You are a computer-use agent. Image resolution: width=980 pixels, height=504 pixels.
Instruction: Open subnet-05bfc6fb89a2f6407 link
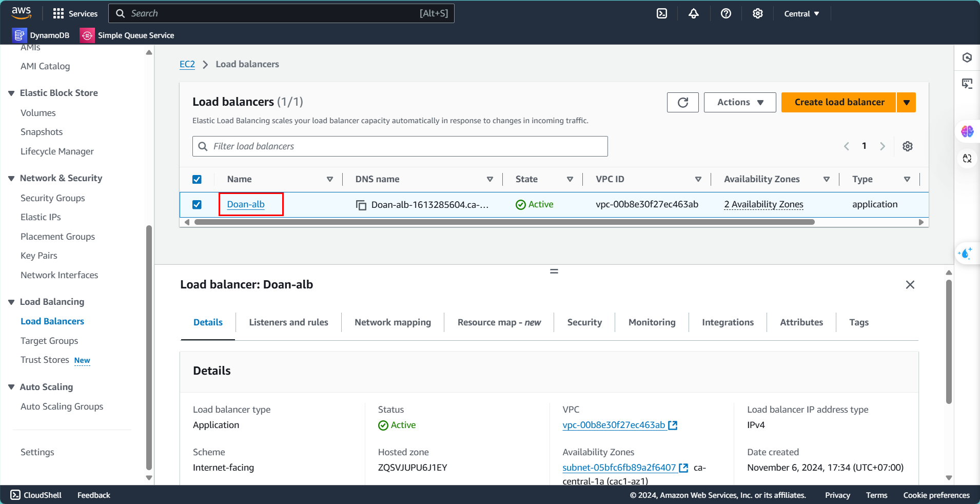[619, 468]
